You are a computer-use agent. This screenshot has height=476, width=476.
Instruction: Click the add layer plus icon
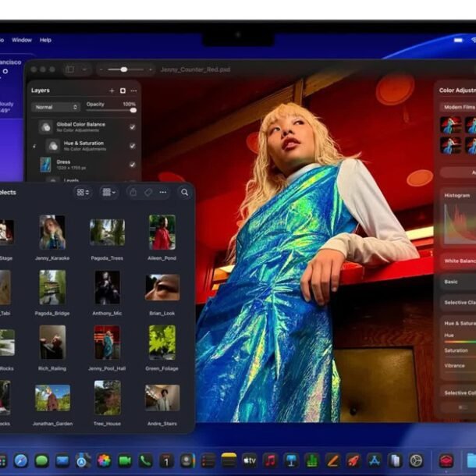point(112,91)
